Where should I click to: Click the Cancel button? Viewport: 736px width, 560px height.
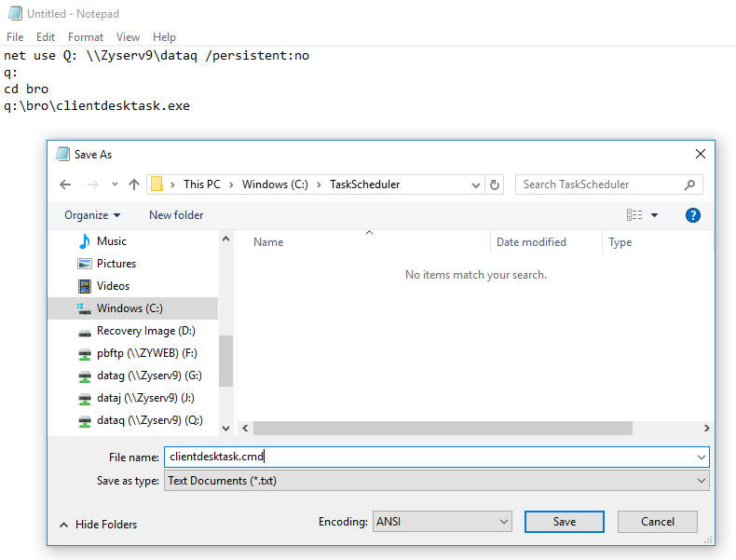click(x=657, y=522)
